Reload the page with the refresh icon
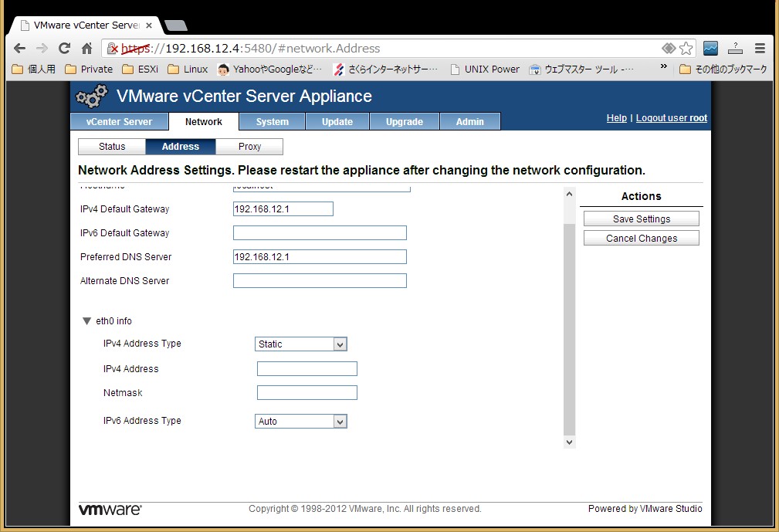 pyautogui.click(x=64, y=48)
